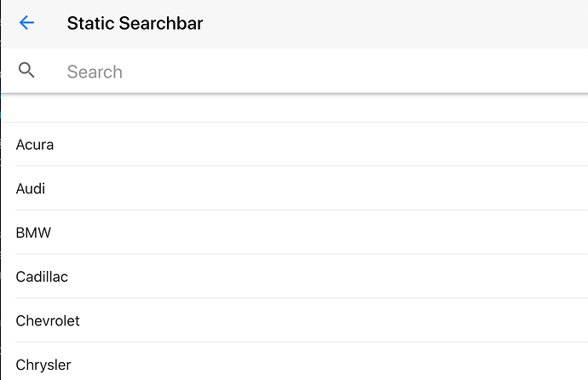Pick Chevrolet in the car list
Viewport: 588px width, 380px height.
295,320
